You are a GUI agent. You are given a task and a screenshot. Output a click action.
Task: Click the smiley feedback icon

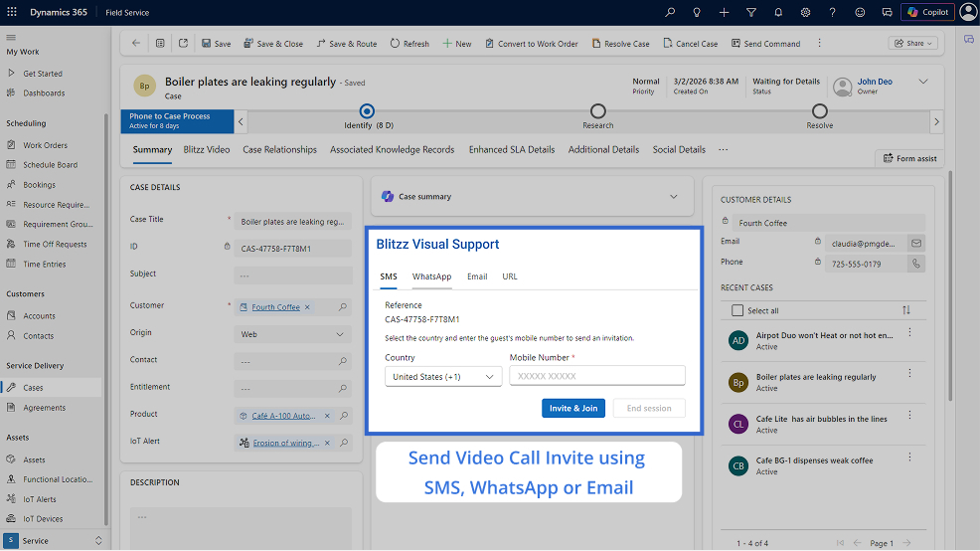(860, 12)
